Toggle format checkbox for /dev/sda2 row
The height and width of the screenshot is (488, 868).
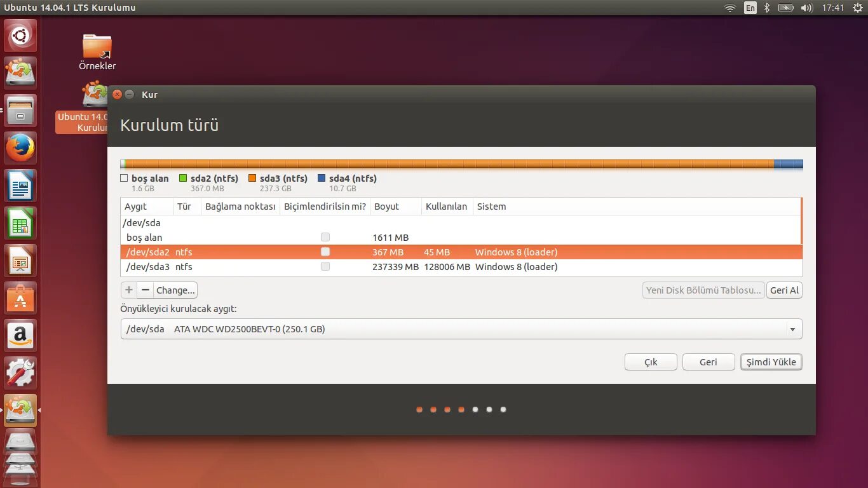[325, 252]
